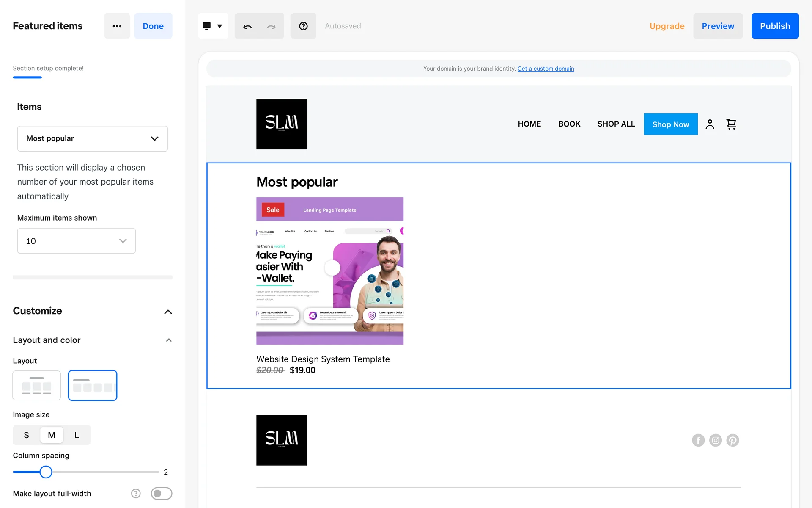Screen dimensions: 812x508
Task: Open the Most popular items dropdown
Action: point(92,138)
